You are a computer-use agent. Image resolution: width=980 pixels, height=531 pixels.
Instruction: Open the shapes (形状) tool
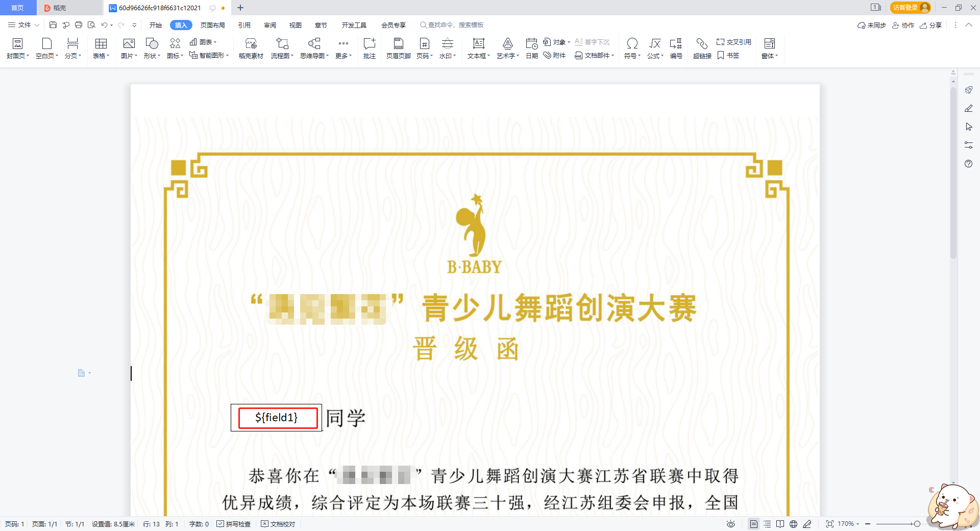click(152, 49)
